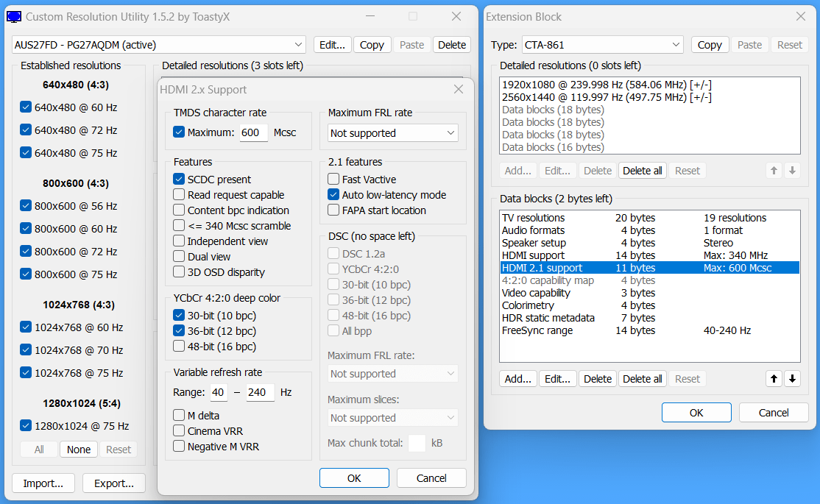
Task: Enable Cinema VRR
Action: [179, 431]
